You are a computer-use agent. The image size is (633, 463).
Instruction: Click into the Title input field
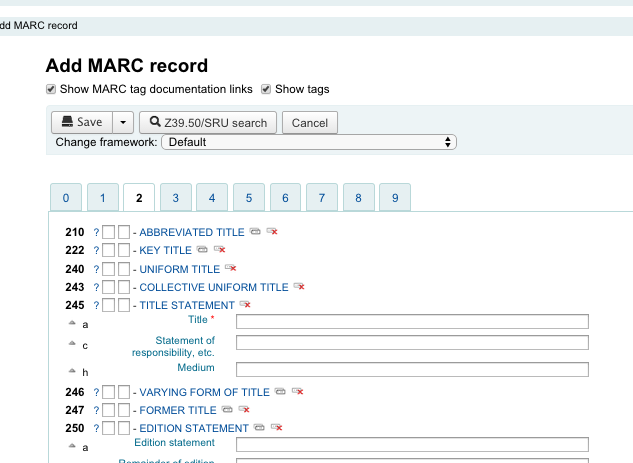pyautogui.click(x=412, y=321)
